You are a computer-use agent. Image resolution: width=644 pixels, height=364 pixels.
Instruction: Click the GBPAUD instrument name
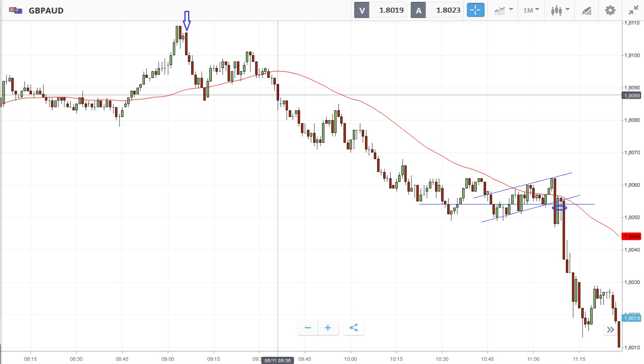(46, 10)
